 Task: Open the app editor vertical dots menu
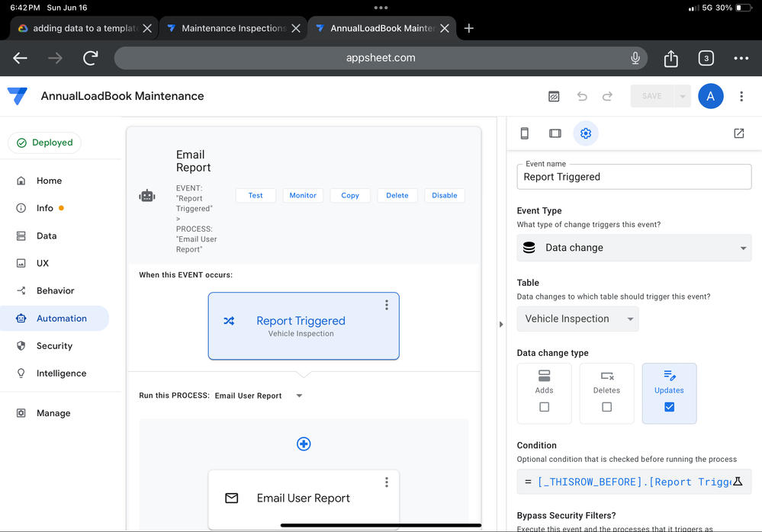[x=741, y=96]
